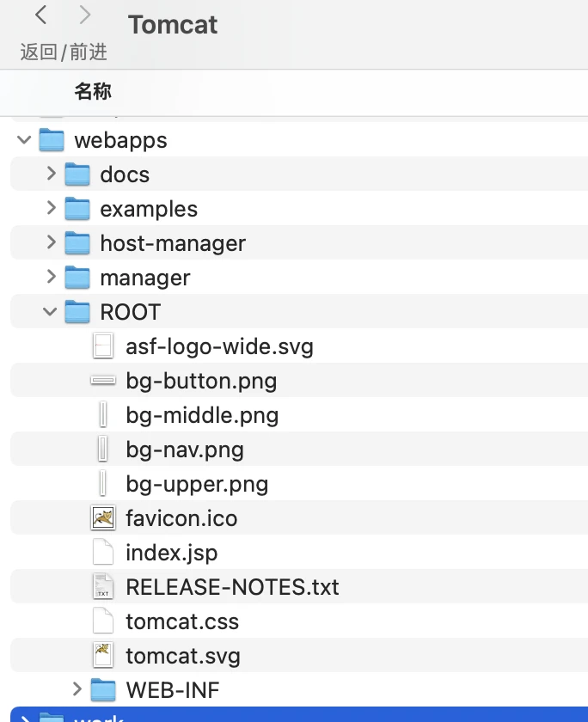The width and height of the screenshot is (588, 722).
Task: Expand the manager folder
Action: (x=51, y=277)
